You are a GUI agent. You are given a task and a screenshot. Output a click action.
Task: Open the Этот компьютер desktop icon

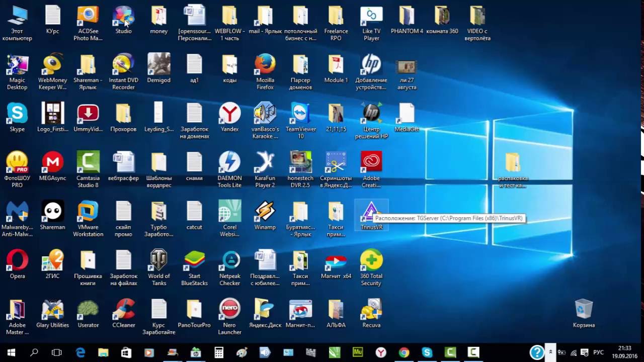click(17, 23)
